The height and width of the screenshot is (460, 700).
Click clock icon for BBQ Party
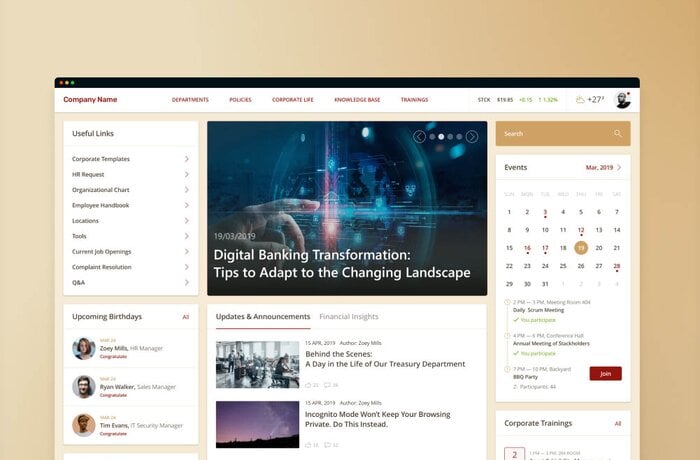coord(507,369)
